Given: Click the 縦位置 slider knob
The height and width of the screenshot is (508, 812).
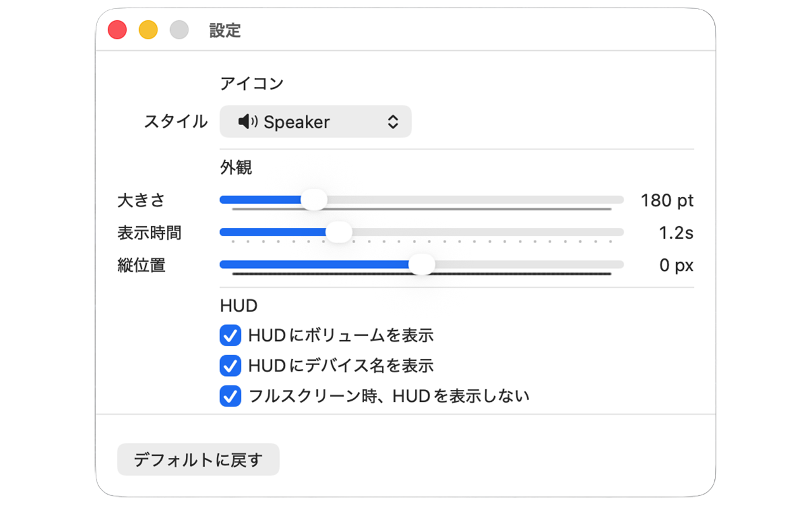Looking at the screenshot, I should click(422, 264).
